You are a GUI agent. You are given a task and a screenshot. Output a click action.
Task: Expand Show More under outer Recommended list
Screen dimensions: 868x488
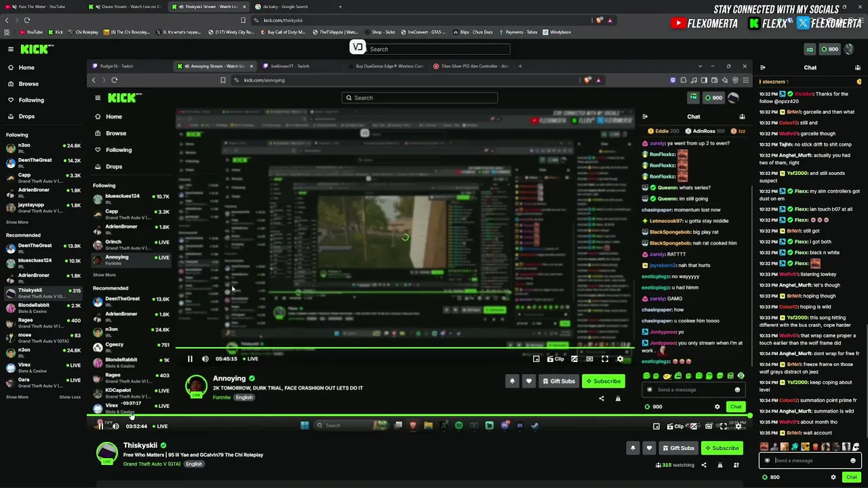pyautogui.click(x=18, y=397)
